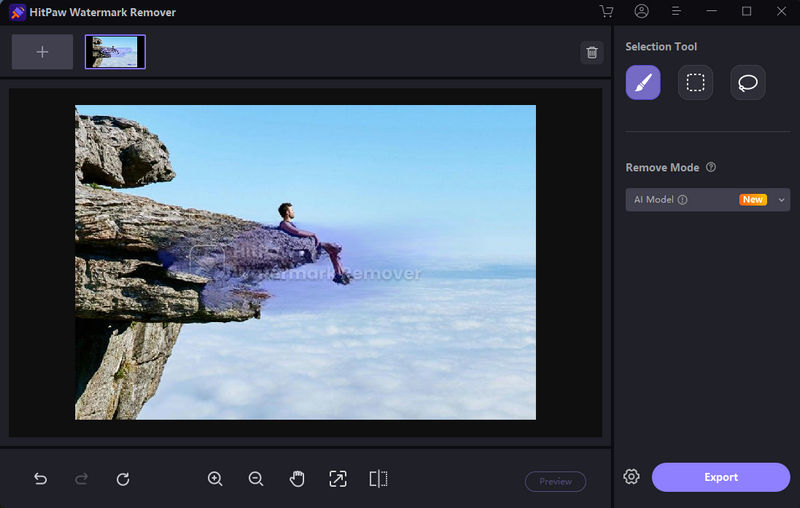Delete the image with the trash icon

592,53
